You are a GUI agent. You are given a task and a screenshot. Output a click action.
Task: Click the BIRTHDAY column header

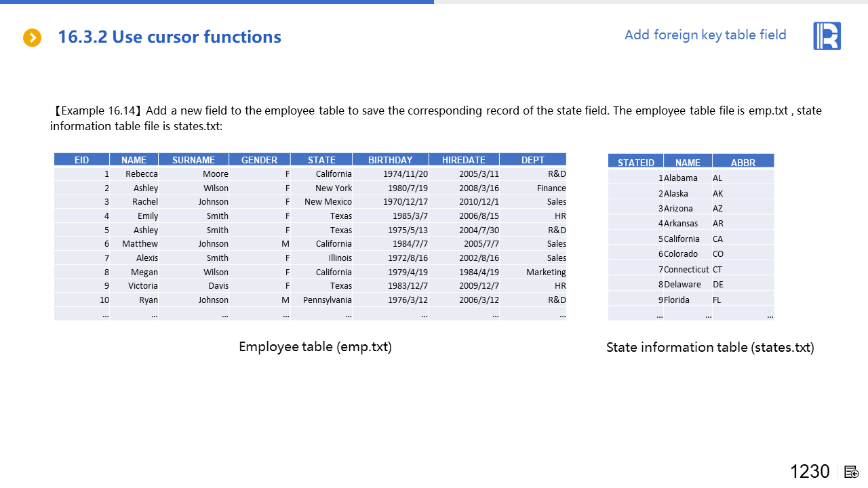pyautogui.click(x=390, y=160)
